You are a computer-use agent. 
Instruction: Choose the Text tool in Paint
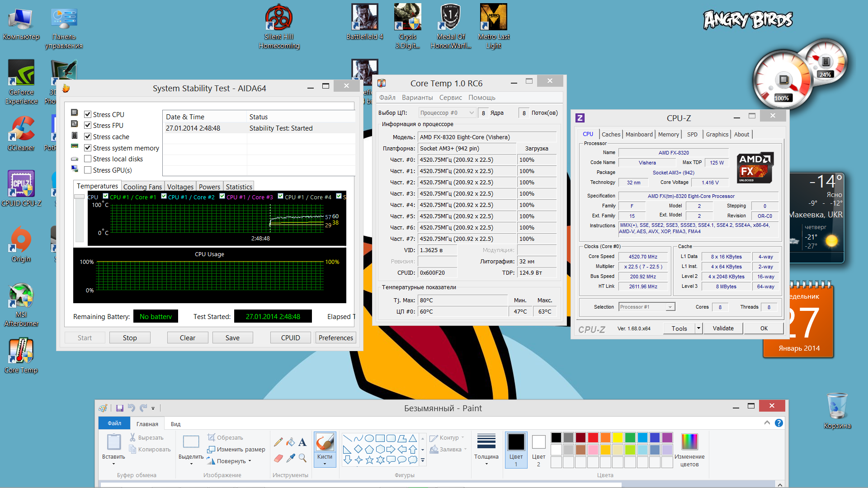tap(302, 442)
